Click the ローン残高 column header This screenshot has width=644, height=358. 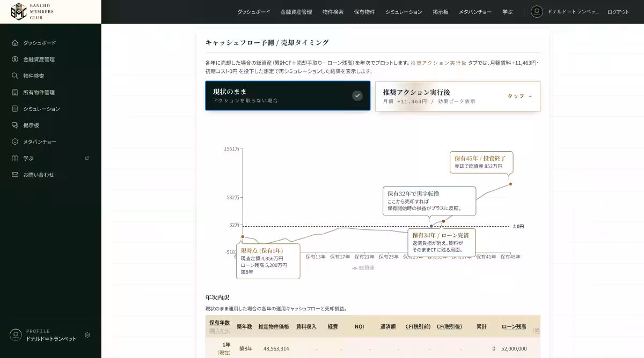click(x=514, y=326)
